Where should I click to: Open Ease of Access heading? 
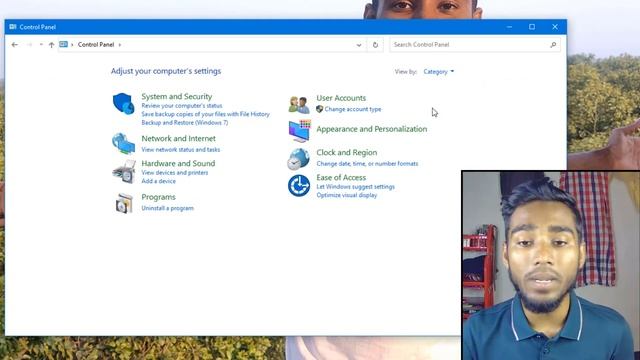[341, 178]
